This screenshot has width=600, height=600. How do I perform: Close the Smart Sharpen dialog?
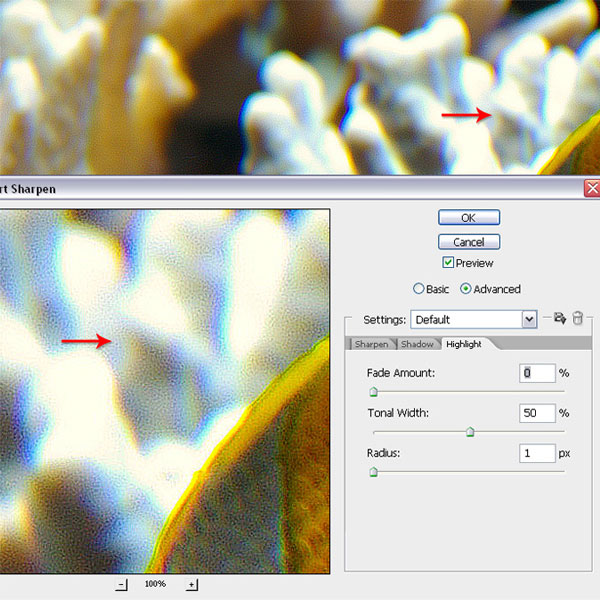[592, 188]
